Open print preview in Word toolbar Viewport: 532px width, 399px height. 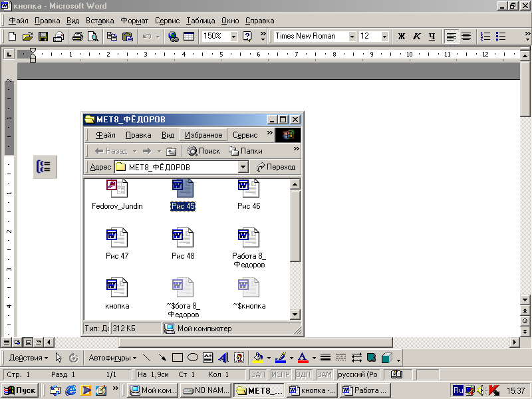pyautogui.click(x=93, y=37)
